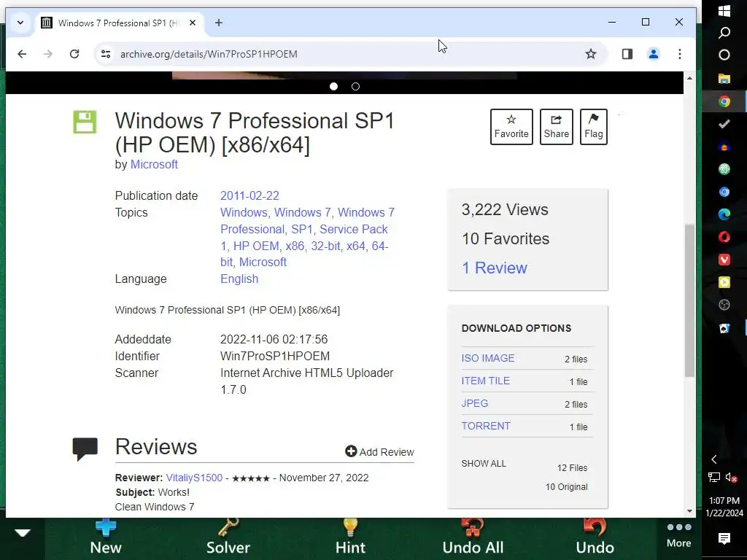Open More options in solitaire toolbar

(679, 535)
